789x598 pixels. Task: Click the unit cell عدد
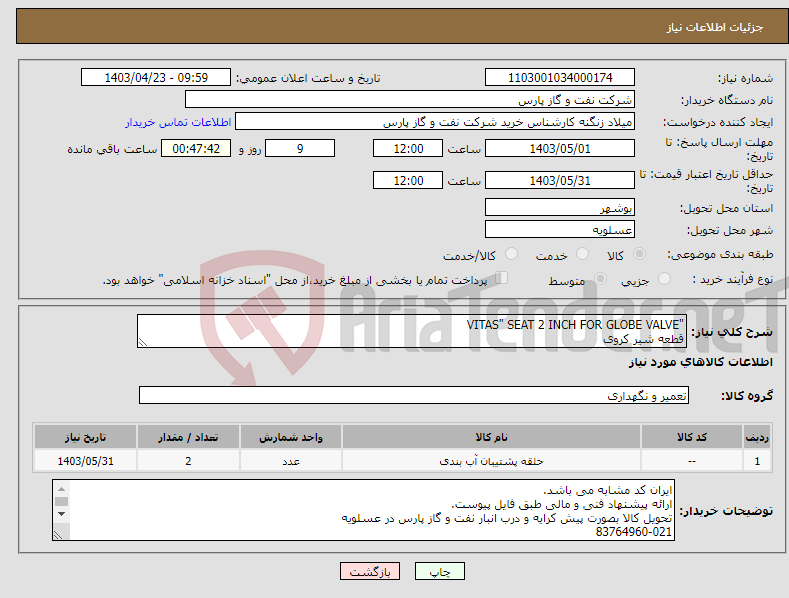click(291, 461)
